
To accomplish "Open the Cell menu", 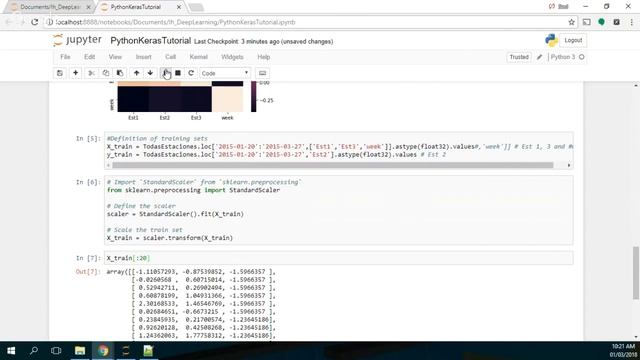I will pyautogui.click(x=170, y=57).
